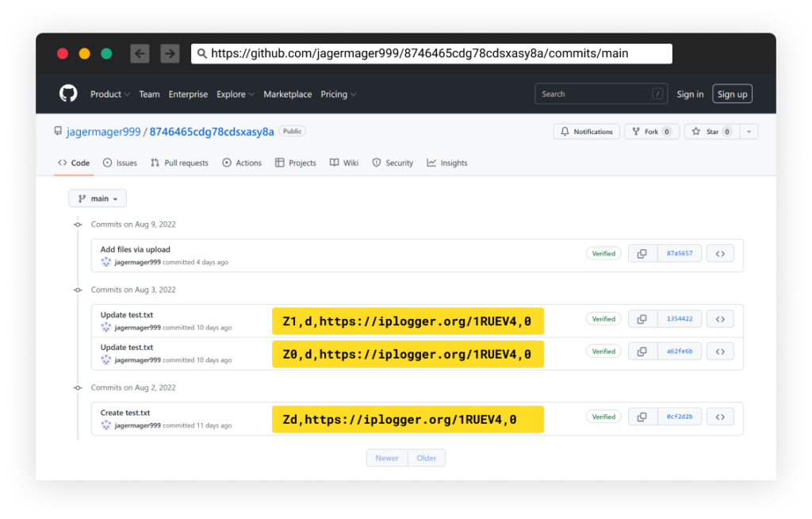Switch to the Security tab
Screen dimensions: 812x519
click(393, 163)
